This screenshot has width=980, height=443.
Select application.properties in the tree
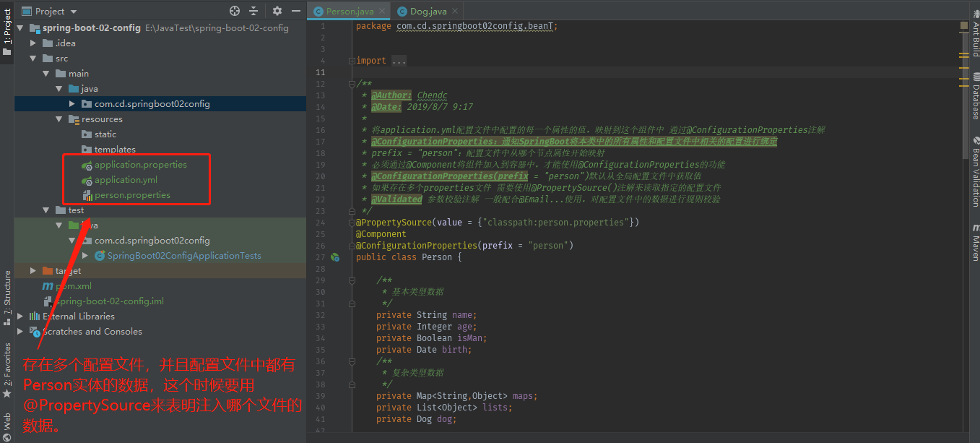coord(141,165)
